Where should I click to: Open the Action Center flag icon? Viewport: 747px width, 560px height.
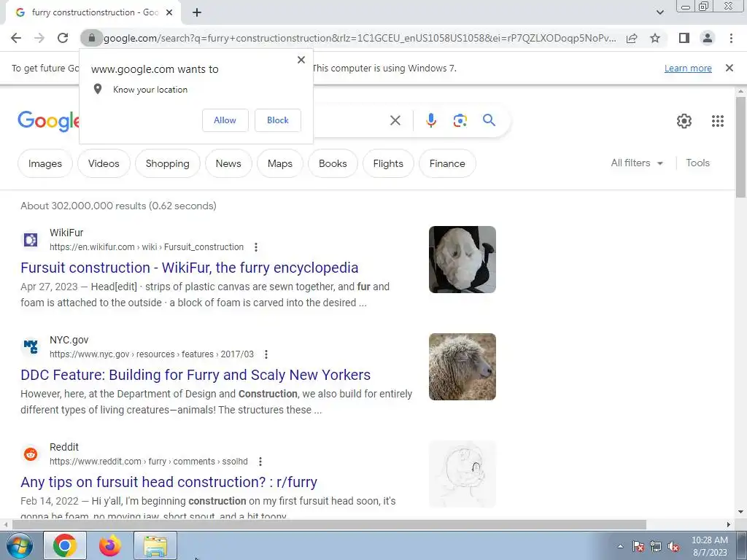tap(638, 547)
